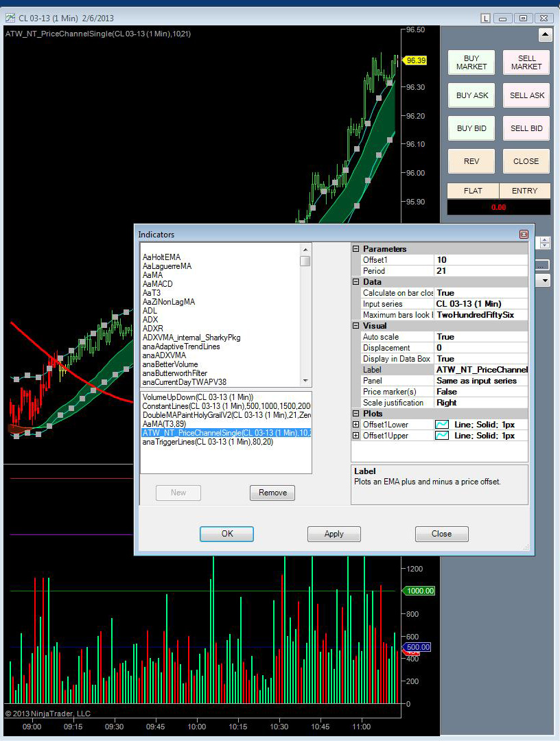The image size is (560, 741).
Task: Click the chart window icon in title bar
Action: 10,18
